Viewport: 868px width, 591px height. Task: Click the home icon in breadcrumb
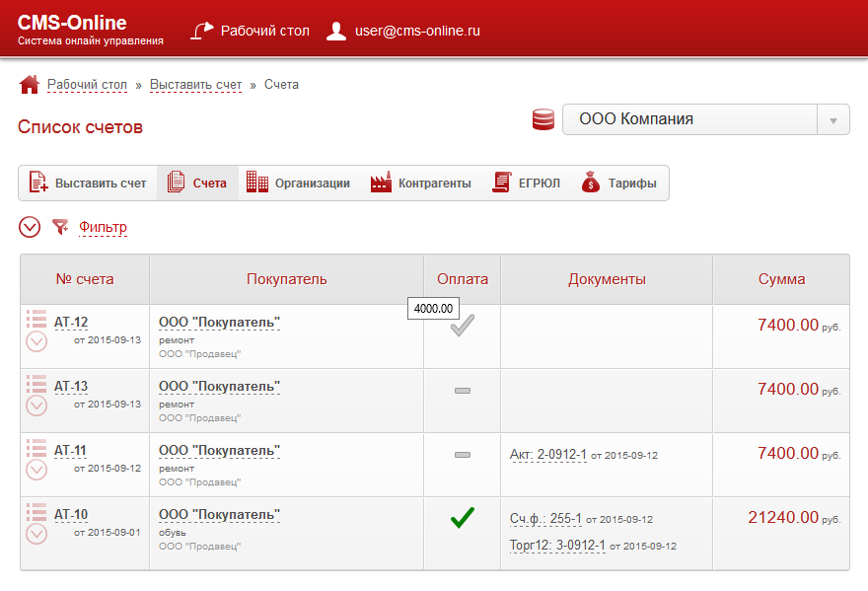tap(29, 85)
